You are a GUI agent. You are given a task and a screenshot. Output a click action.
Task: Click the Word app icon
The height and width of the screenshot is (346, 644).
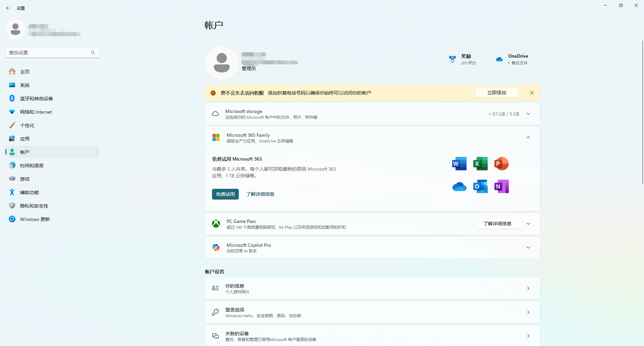tap(460, 164)
